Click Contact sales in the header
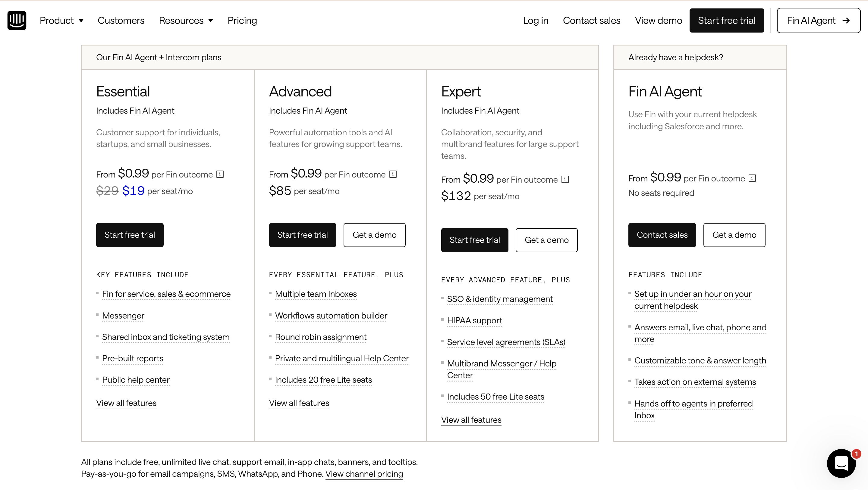 click(591, 20)
